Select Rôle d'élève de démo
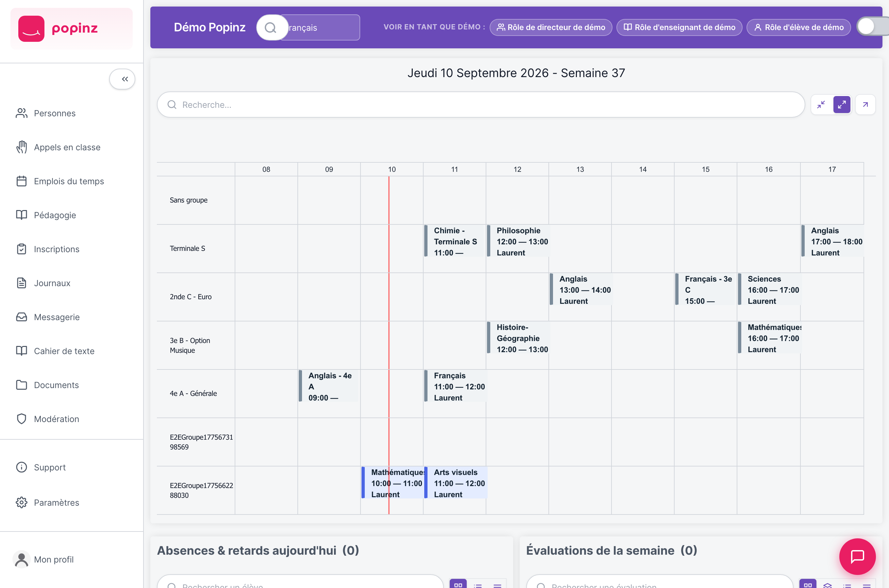 point(798,27)
